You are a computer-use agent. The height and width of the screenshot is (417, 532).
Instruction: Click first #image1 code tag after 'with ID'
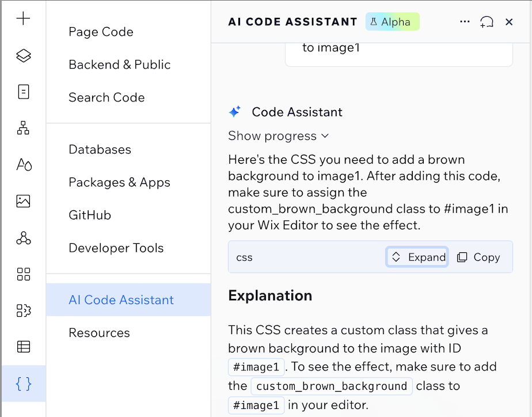coord(256,367)
